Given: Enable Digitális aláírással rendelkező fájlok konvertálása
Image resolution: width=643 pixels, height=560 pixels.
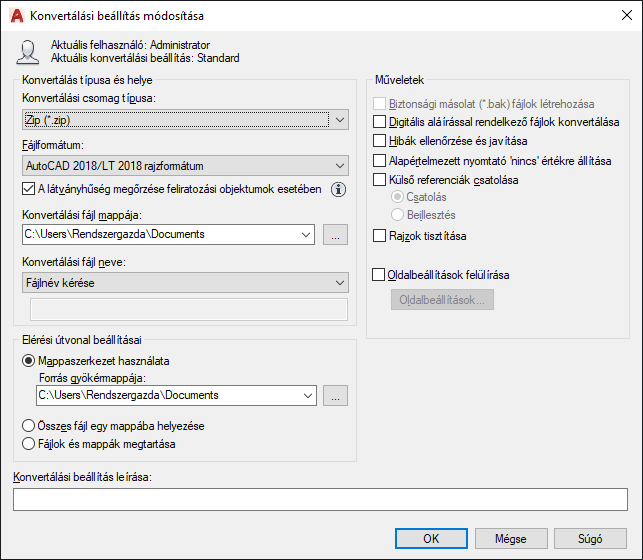Looking at the screenshot, I should click(x=379, y=122).
